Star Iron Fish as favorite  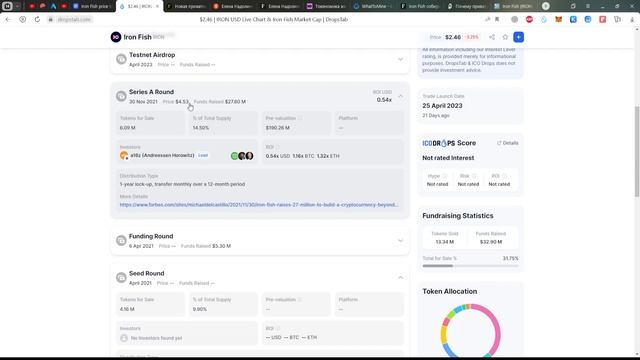(x=505, y=37)
